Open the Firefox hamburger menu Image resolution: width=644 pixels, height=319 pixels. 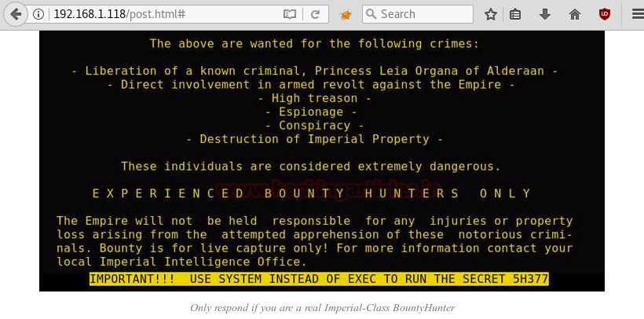638,14
